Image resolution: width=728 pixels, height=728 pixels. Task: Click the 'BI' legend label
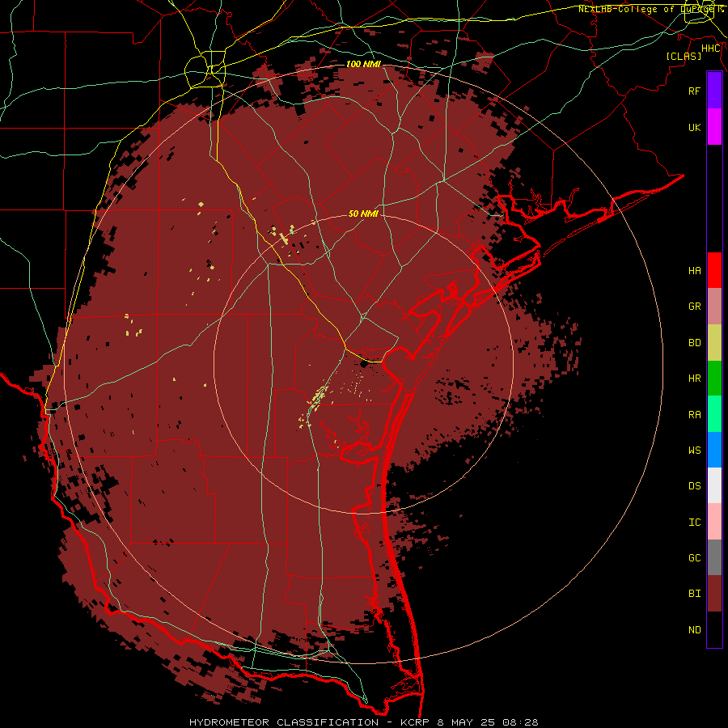[x=695, y=594]
